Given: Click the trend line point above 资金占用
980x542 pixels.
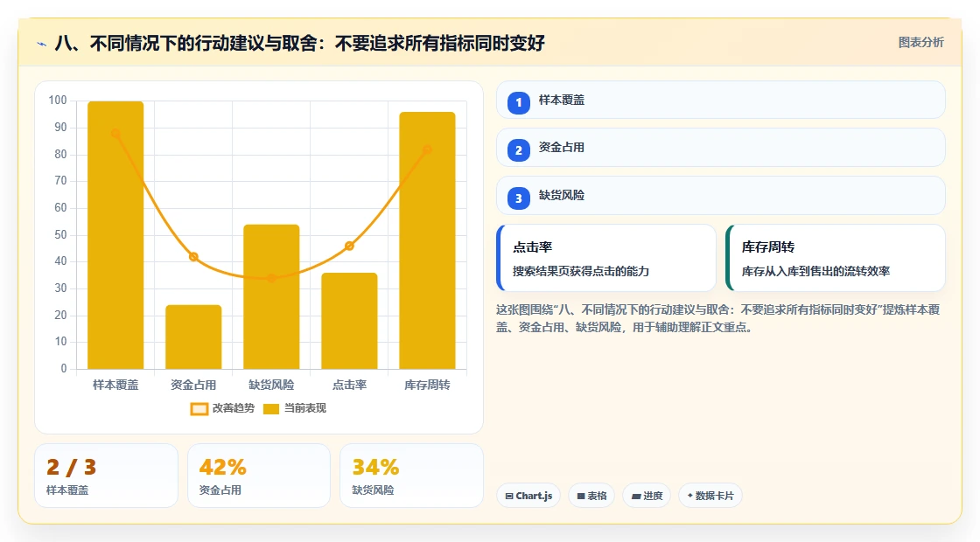Looking at the screenshot, I should pos(193,257).
